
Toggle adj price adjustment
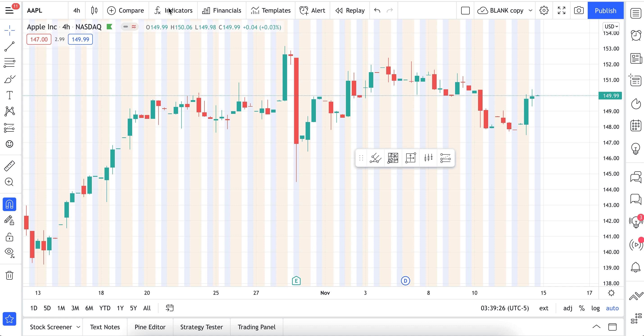[567, 308]
